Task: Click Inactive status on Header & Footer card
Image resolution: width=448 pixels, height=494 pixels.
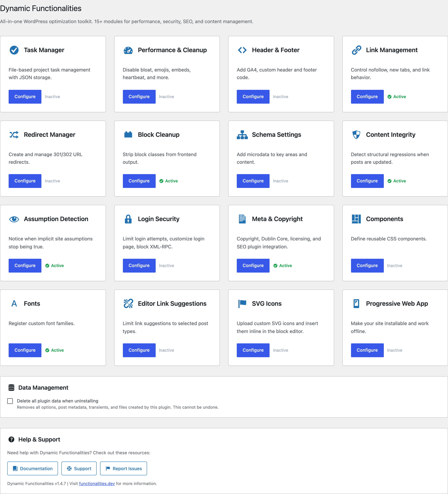Action: pos(281,97)
